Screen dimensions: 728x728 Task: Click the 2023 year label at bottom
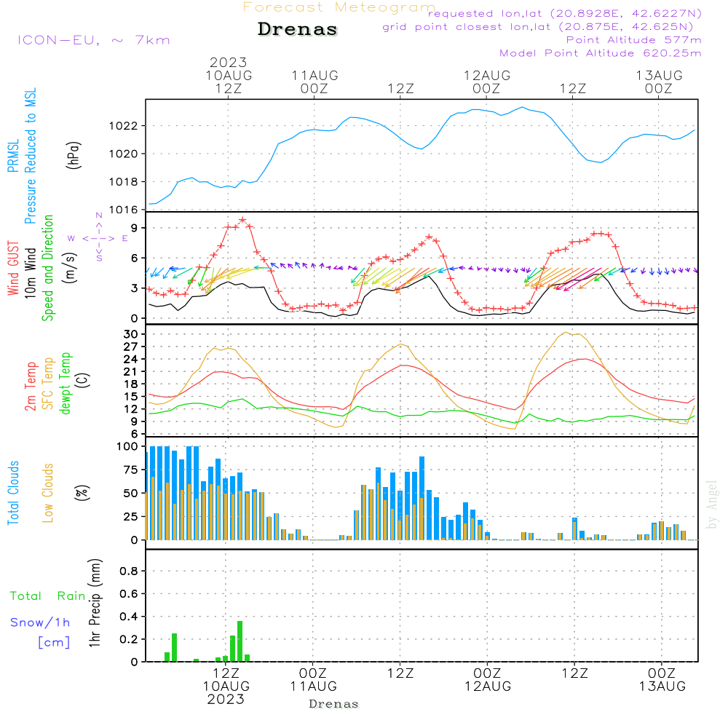tap(226, 699)
